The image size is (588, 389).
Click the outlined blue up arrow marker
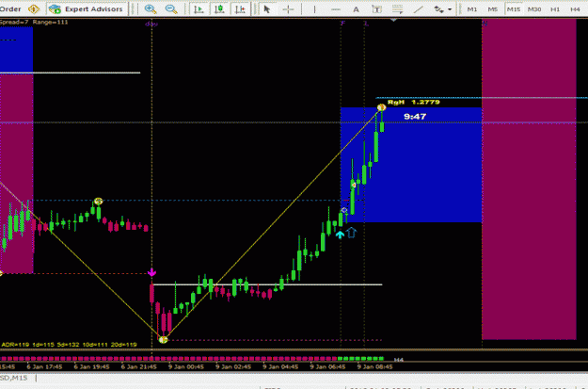(351, 233)
